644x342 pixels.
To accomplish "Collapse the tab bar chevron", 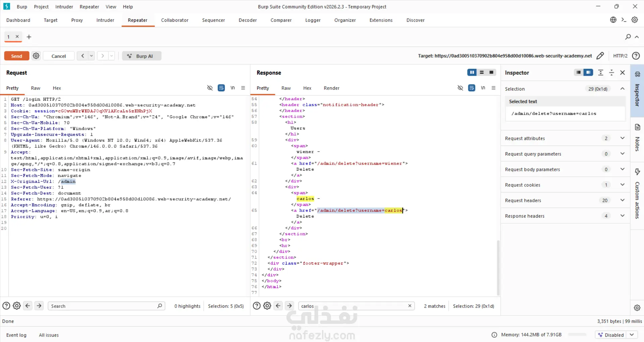I will [637, 37].
